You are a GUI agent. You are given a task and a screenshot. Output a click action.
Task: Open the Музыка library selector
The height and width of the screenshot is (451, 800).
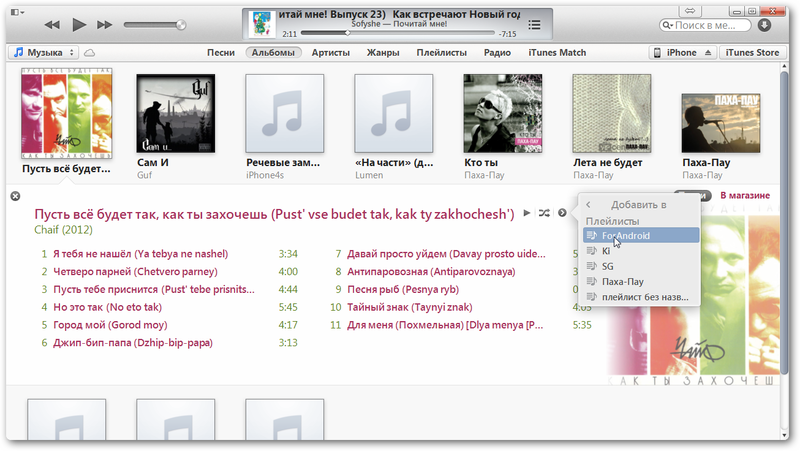(x=44, y=53)
